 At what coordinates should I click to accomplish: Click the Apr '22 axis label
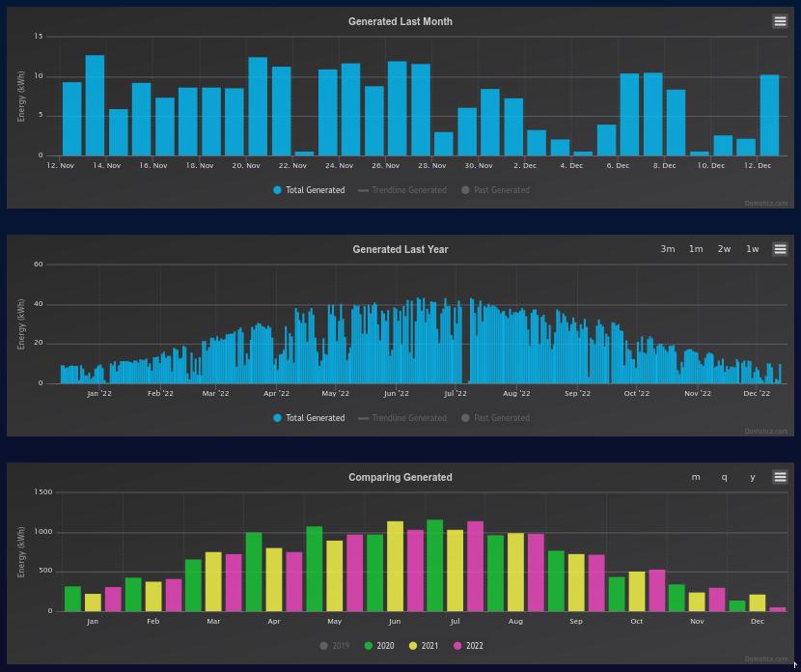click(x=276, y=394)
